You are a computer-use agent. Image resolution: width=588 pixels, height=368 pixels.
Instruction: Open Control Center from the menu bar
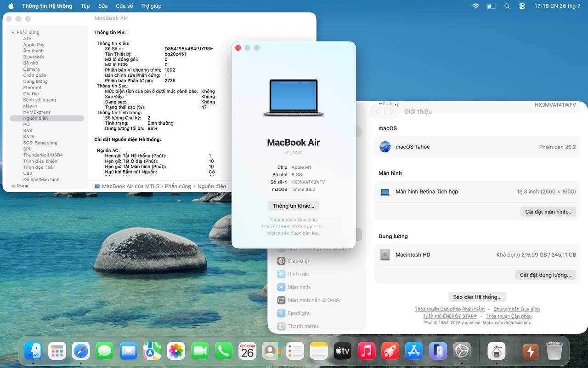522,6
